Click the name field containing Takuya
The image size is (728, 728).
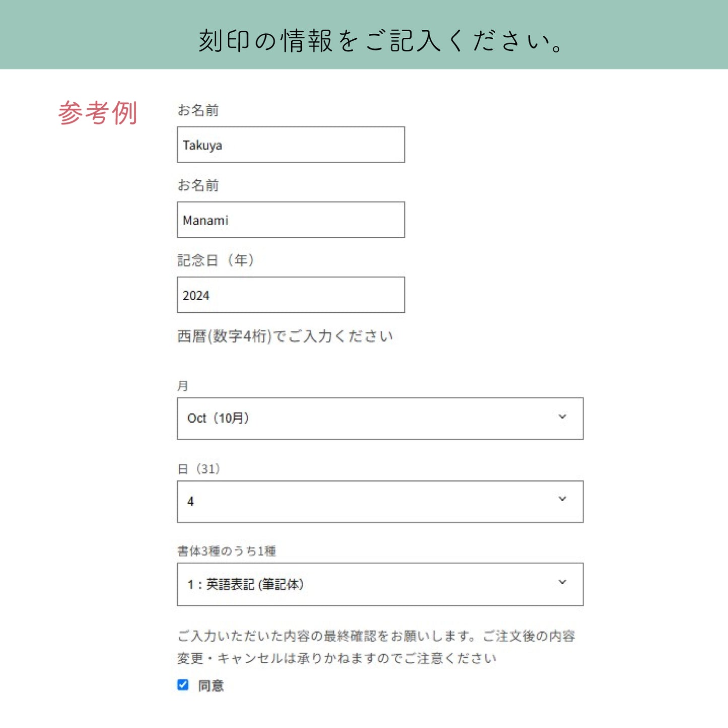point(291,145)
